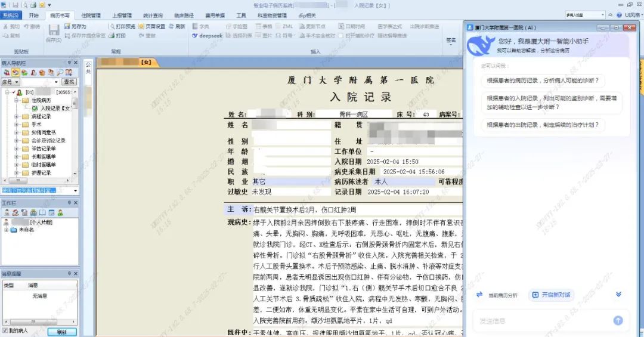Viewport: 644px width, 337px height.
Task: Click the 开启新对话 button
Action: coord(551,295)
